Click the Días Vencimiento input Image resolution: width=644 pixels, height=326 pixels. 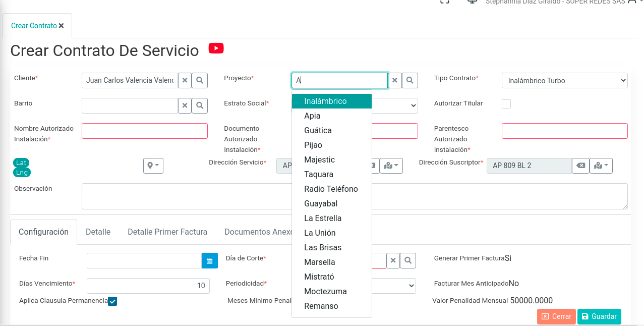click(x=147, y=286)
